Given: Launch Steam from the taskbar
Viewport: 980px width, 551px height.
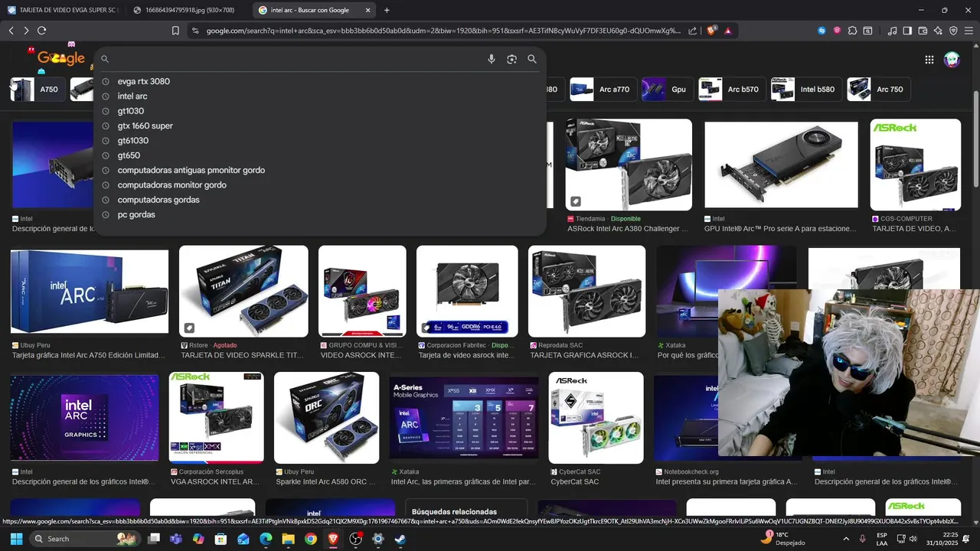Looking at the screenshot, I should [x=400, y=539].
